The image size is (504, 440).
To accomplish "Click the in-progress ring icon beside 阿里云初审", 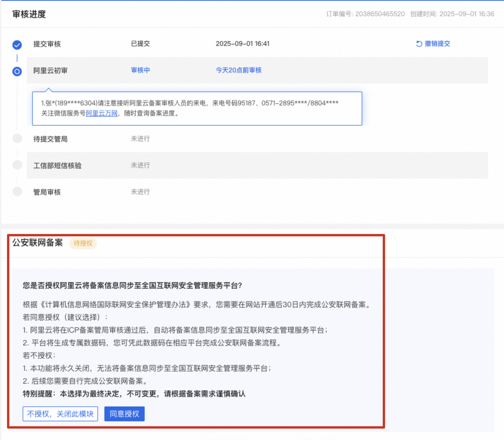I will [17, 71].
